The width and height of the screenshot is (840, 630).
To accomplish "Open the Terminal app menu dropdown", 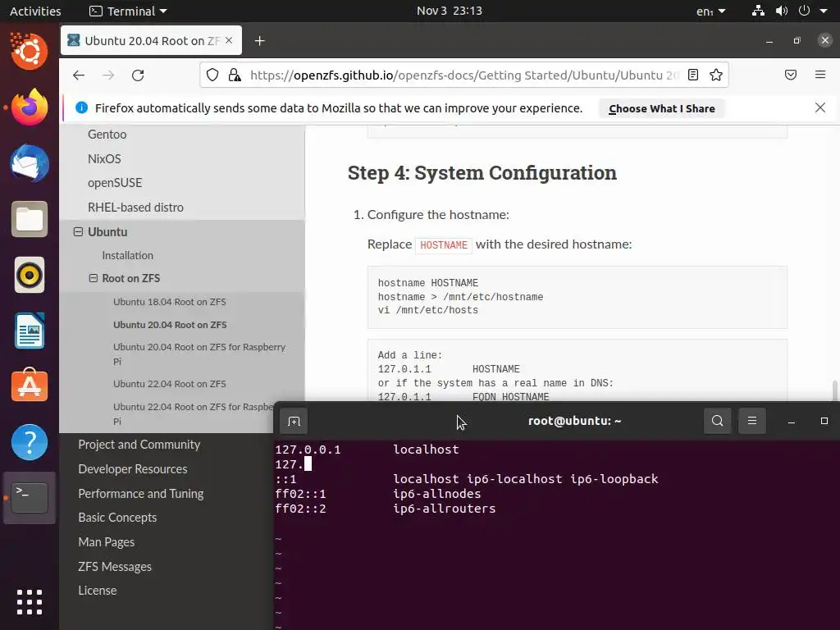I will 128,11.
